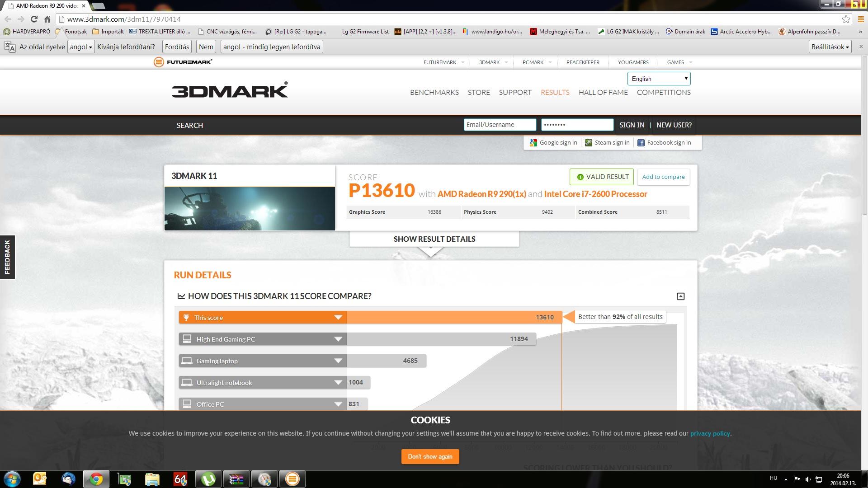Click the Futuremark logo in top bar
The height and width of the screenshot is (488, 868).
(183, 62)
